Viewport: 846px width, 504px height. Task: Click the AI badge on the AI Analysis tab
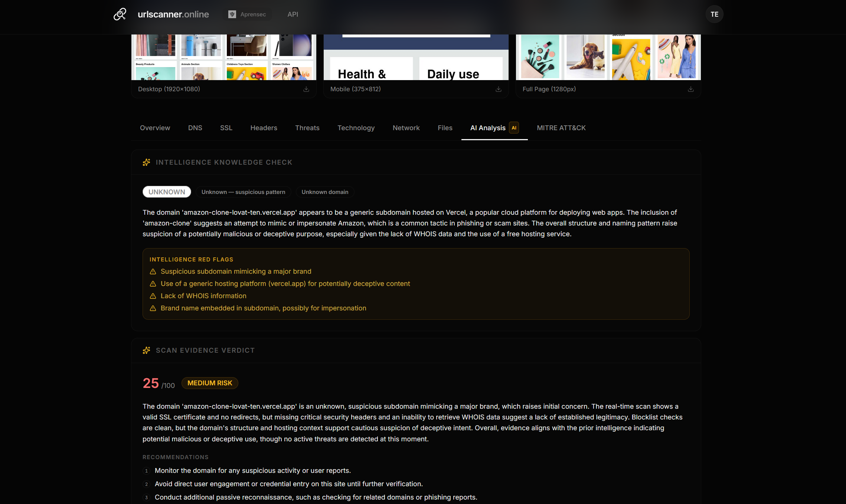coord(514,128)
